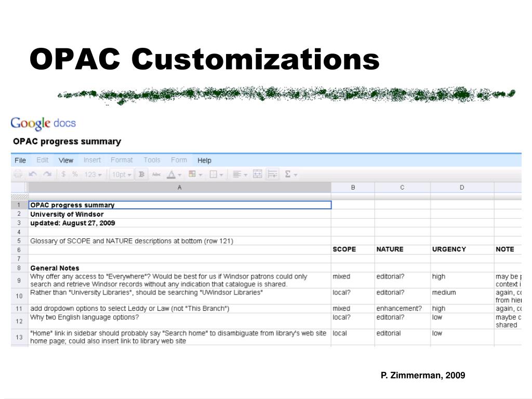Image resolution: width=532 pixels, height=399 pixels.
Task: Open the text color picker
Action: [x=174, y=175]
